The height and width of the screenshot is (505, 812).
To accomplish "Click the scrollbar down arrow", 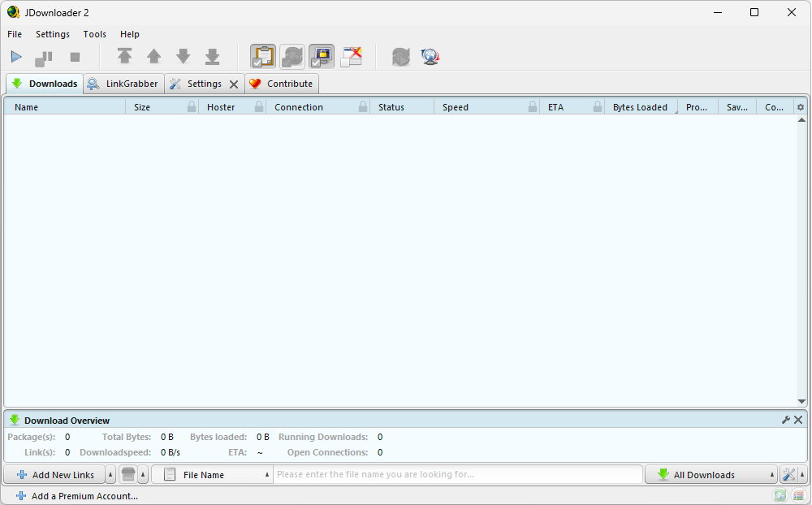I will tap(801, 401).
